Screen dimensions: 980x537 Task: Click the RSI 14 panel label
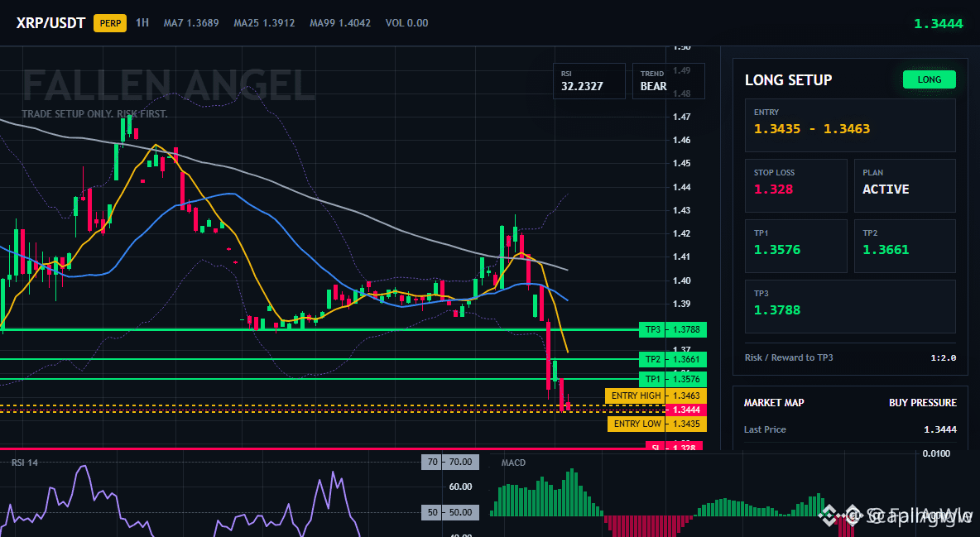(x=24, y=463)
